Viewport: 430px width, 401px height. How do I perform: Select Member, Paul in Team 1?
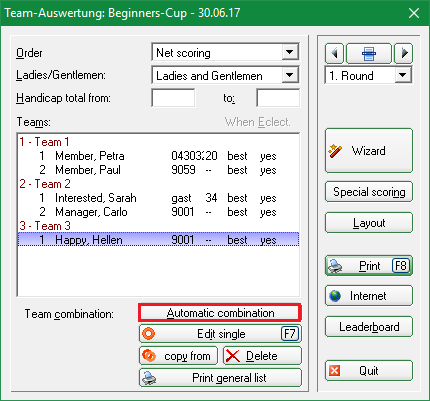click(158, 170)
